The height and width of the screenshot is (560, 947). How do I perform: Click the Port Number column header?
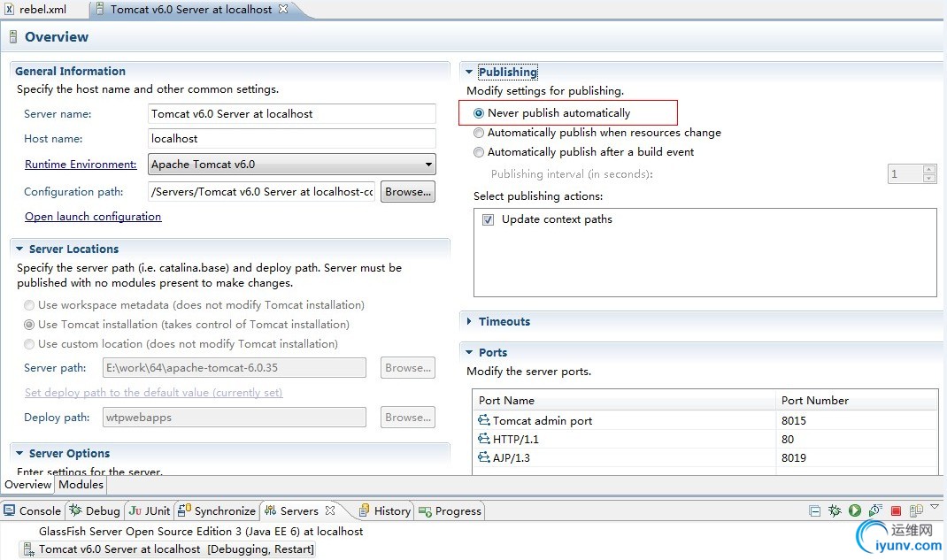[857, 400]
